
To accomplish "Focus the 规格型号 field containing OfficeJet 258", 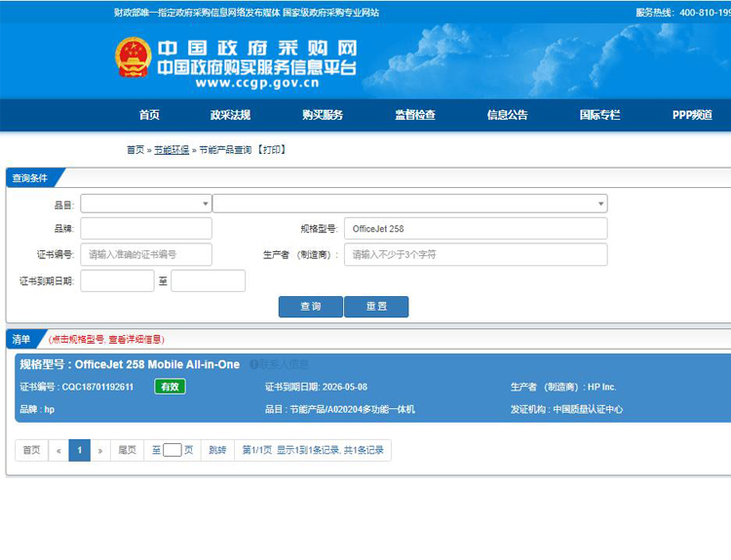I will click(476, 229).
